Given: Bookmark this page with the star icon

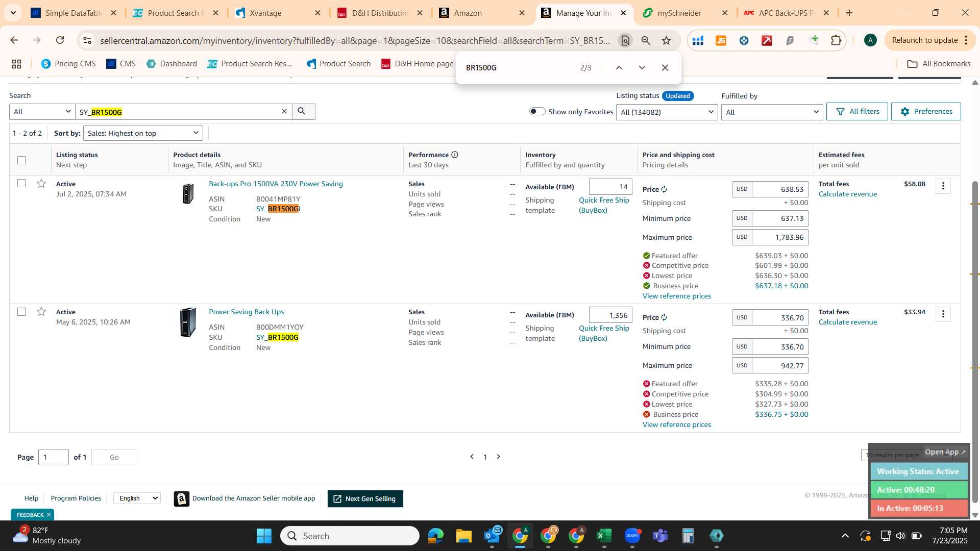Looking at the screenshot, I should coord(666,40).
